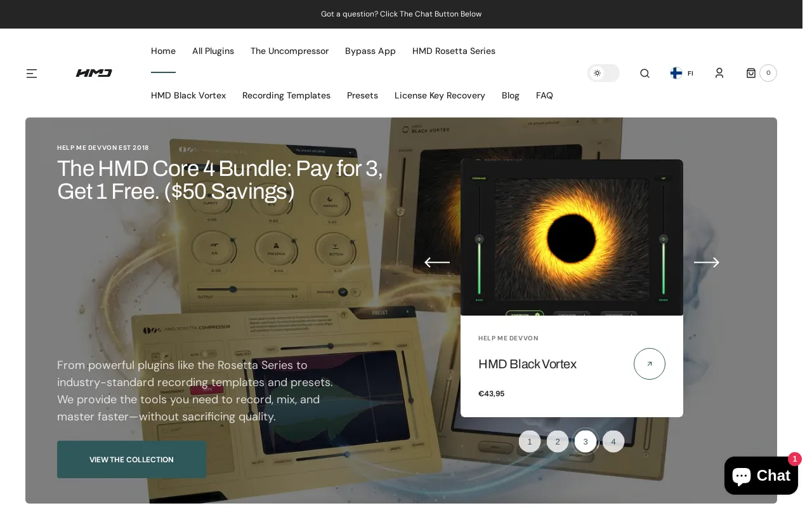Expand the All Plugins menu
This screenshot has height=508, width=812.
tap(213, 51)
